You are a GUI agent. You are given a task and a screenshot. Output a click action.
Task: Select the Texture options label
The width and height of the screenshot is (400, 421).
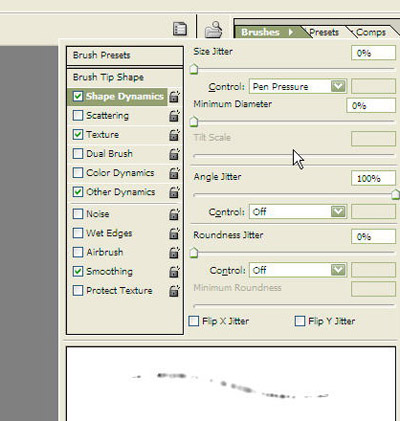(102, 135)
